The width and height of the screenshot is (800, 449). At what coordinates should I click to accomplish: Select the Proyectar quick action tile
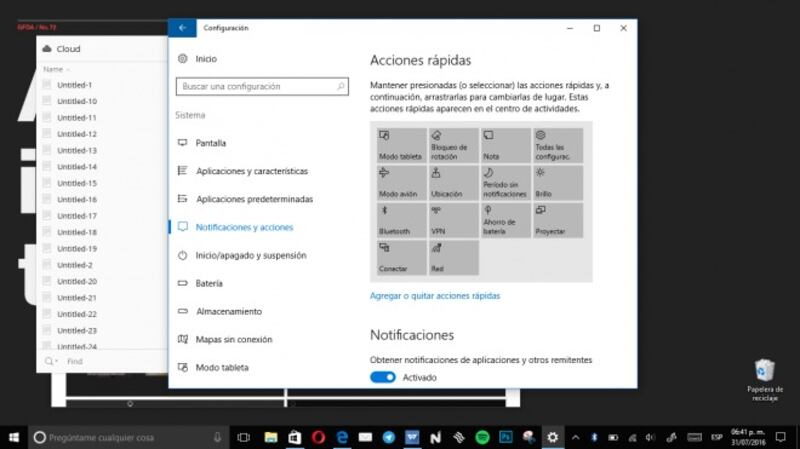coord(557,220)
